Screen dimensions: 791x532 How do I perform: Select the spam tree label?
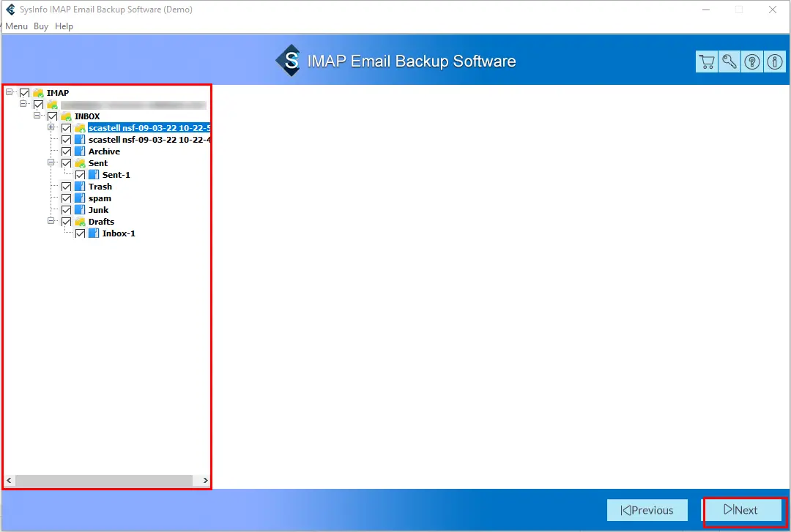click(x=100, y=199)
